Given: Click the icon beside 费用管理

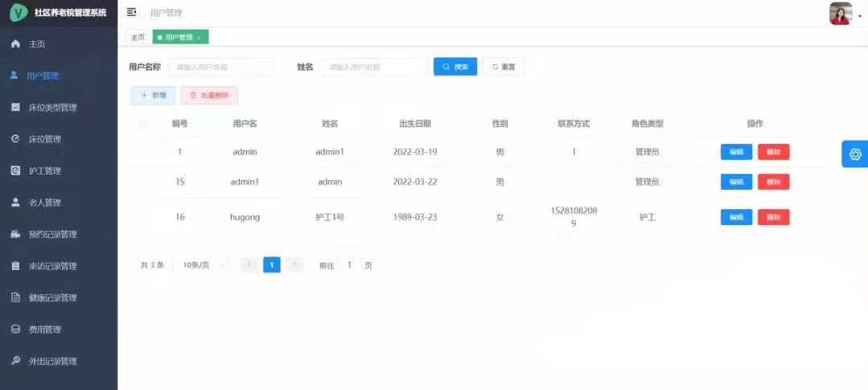Looking at the screenshot, I should tap(14, 329).
